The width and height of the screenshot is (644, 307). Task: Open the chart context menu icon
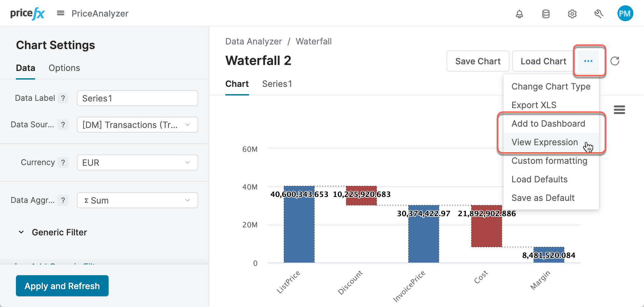click(x=619, y=110)
